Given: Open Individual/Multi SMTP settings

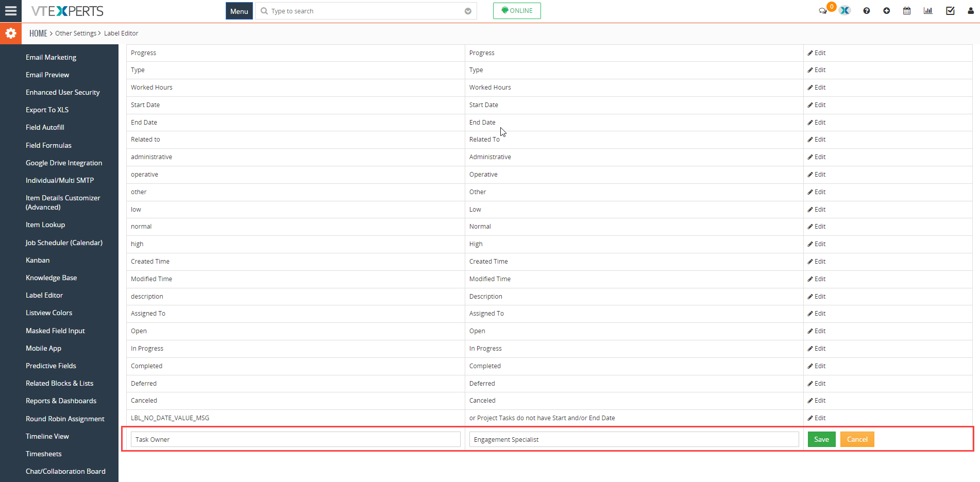Looking at the screenshot, I should click(x=60, y=180).
